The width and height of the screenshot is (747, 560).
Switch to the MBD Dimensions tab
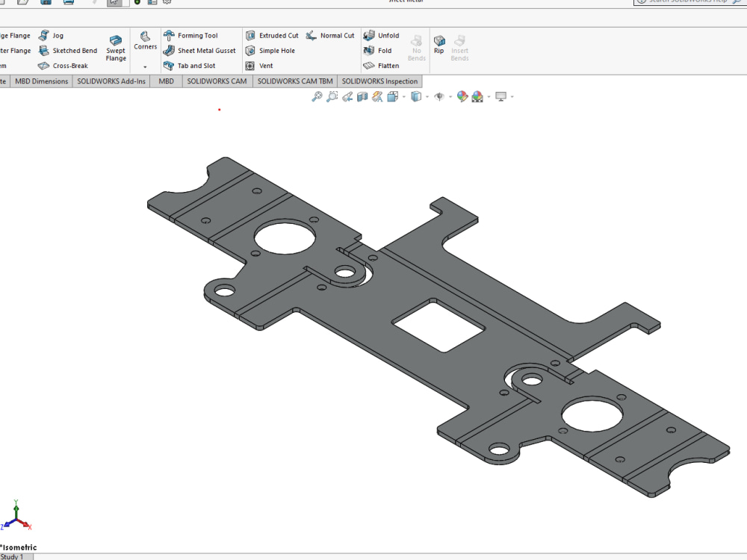tap(41, 81)
